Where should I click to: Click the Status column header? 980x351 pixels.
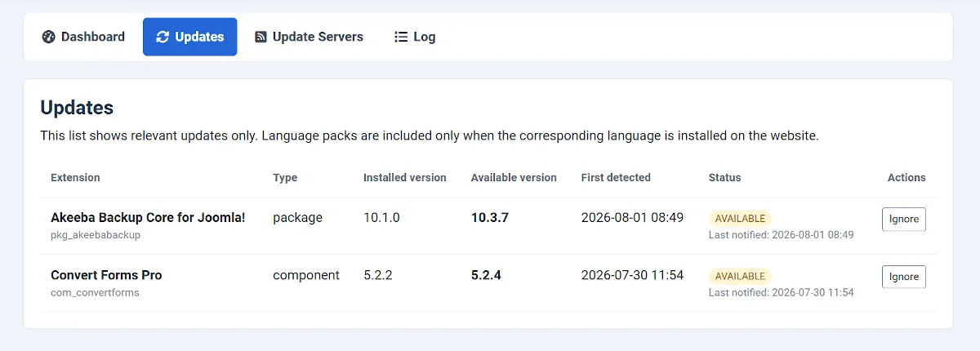click(725, 177)
